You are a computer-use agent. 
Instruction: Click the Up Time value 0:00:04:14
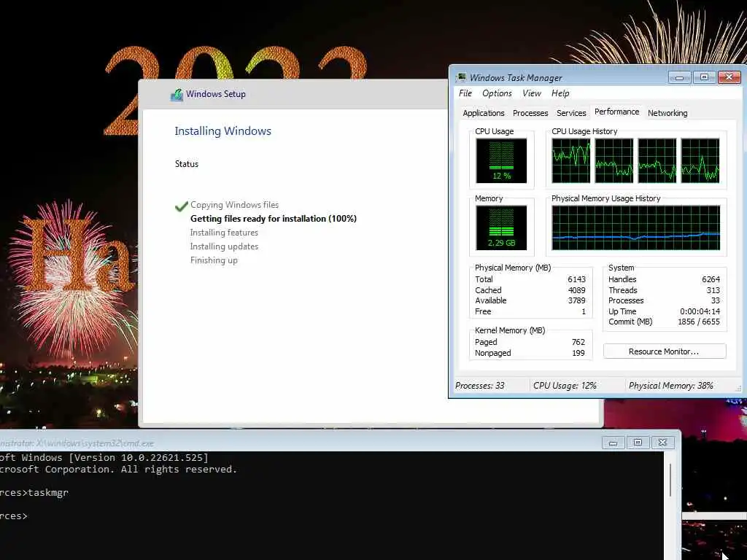700,311
